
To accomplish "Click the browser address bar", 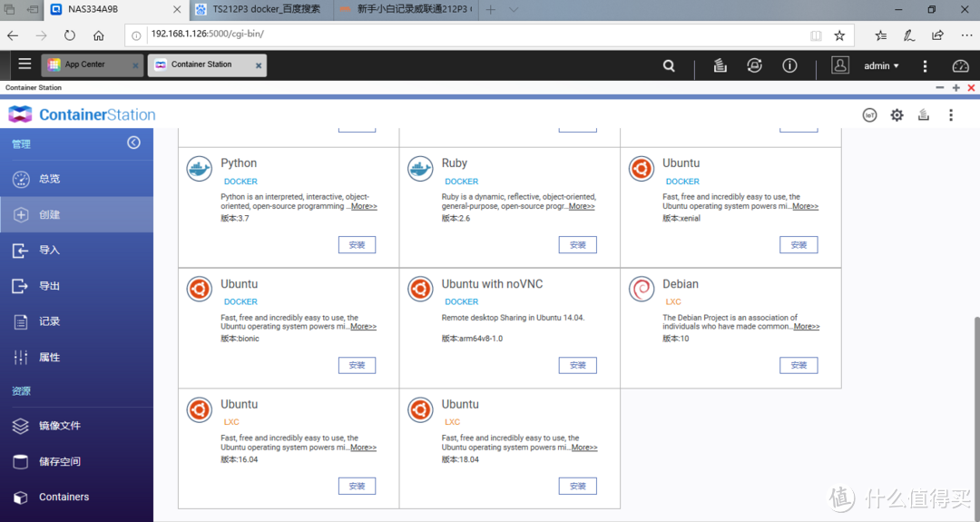I will (472, 35).
